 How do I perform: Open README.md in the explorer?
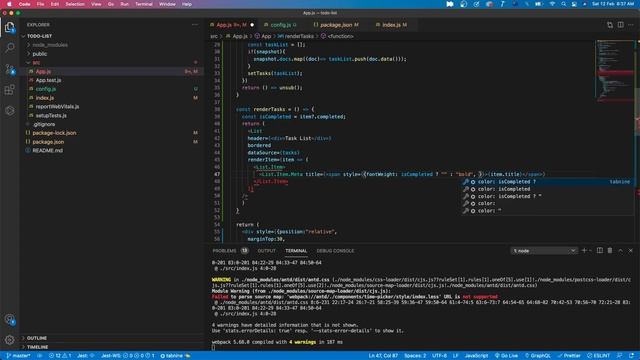point(47,151)
